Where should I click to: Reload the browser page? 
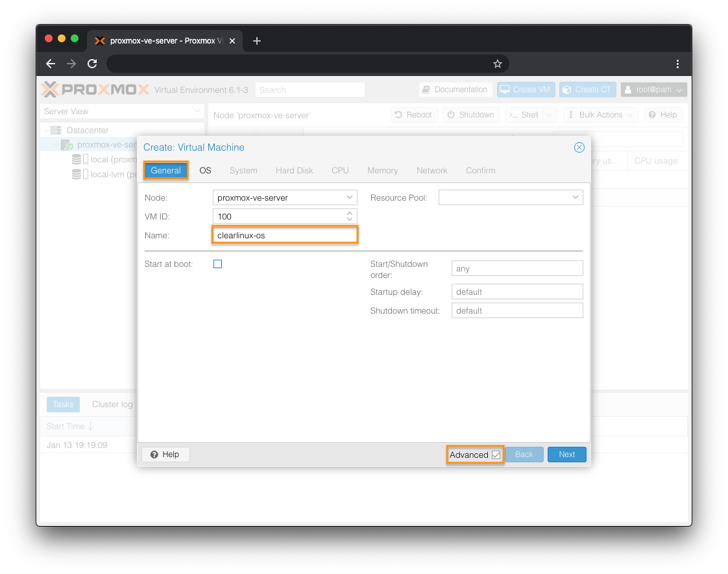pos(92,64)
